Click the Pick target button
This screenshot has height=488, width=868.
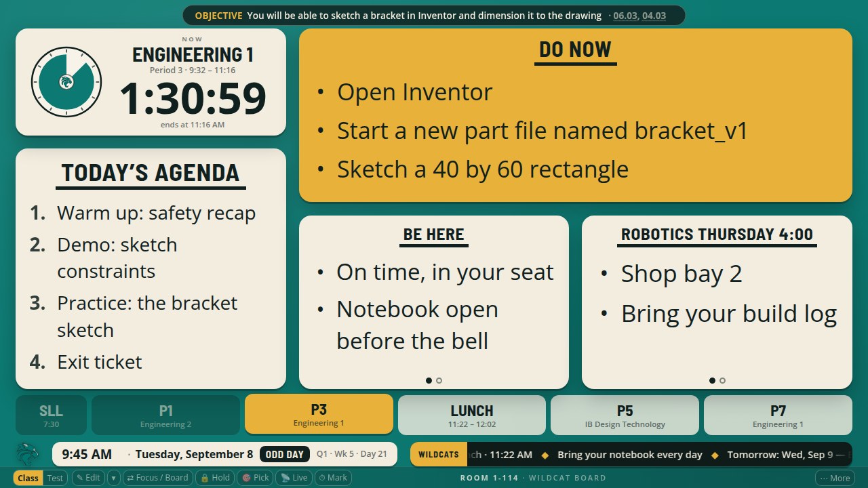[256, 478]
